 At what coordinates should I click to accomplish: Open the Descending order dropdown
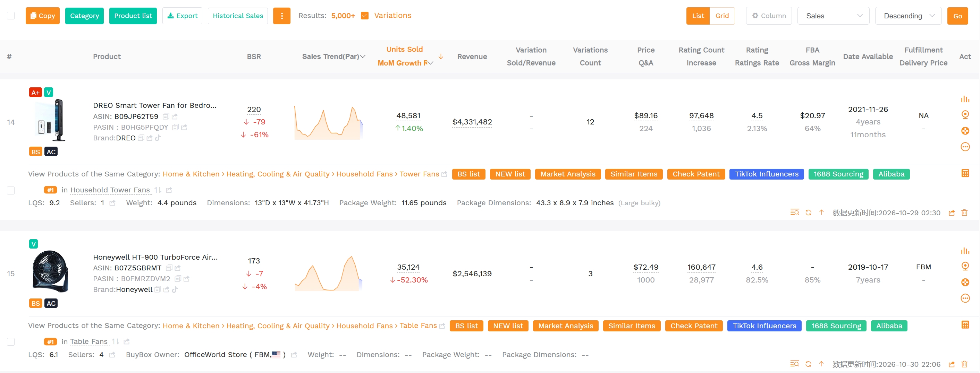pos(908,16)
